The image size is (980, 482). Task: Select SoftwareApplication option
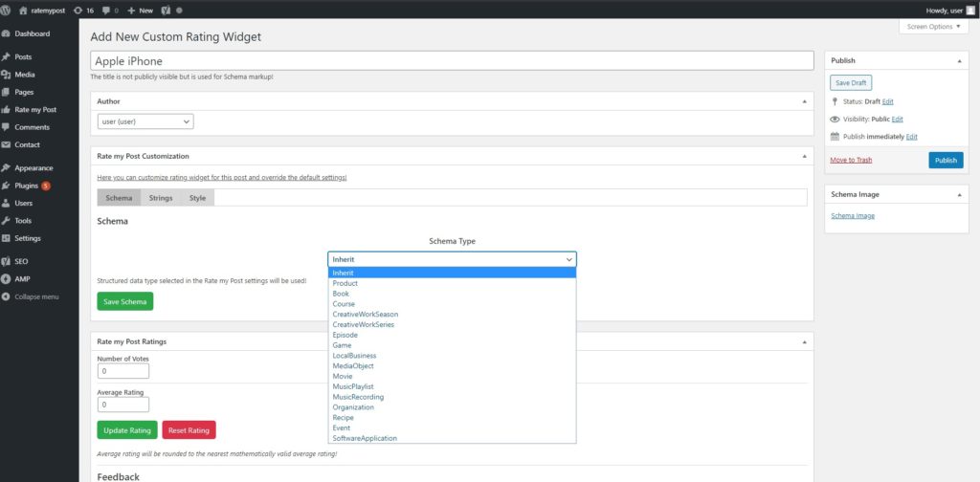pos(452,438)
